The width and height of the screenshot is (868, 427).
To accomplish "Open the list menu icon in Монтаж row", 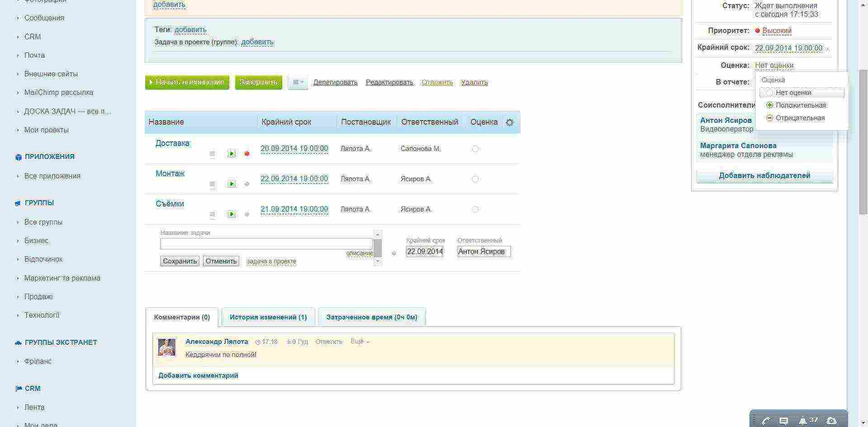I will [212, 184].
